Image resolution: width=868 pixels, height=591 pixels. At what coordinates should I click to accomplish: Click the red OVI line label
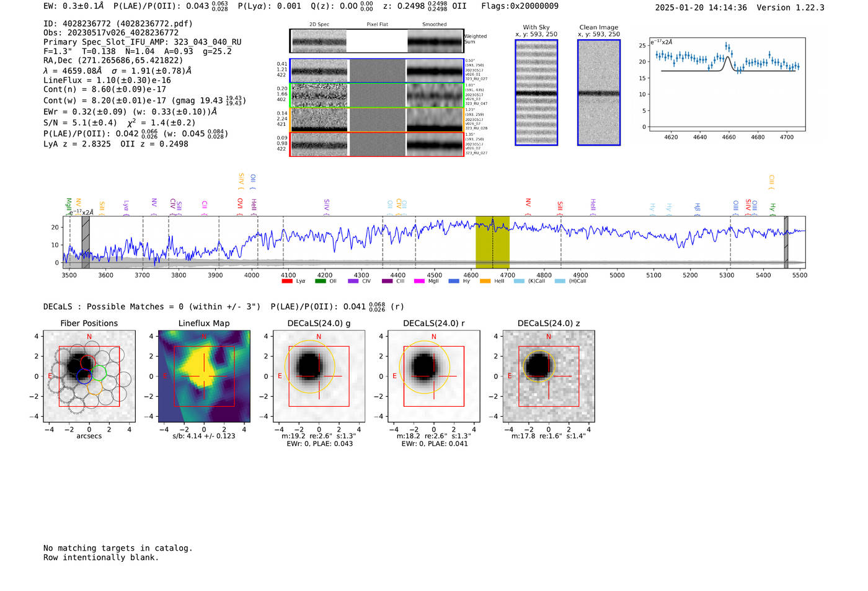point(240,207)
